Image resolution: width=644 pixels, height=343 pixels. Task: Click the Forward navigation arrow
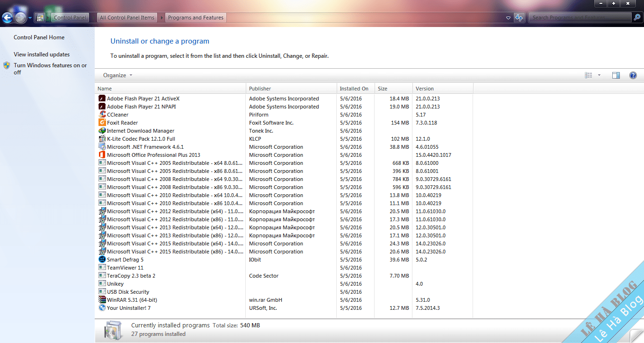(x=21, y=18)
